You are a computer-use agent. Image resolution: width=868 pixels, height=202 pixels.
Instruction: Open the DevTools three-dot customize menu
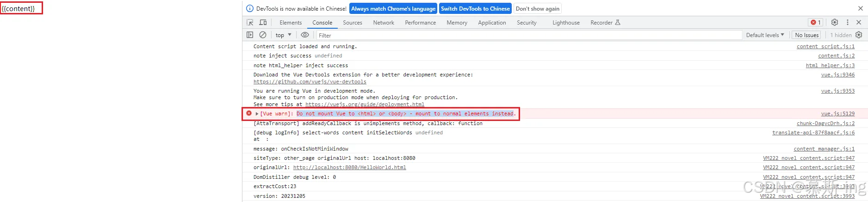pos(848,22)
